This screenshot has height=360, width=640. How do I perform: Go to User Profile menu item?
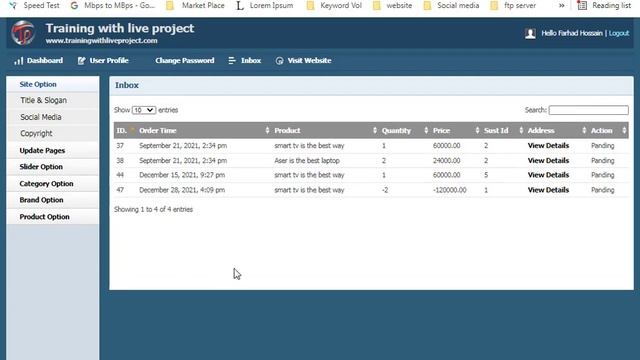(x=109, y=61)
